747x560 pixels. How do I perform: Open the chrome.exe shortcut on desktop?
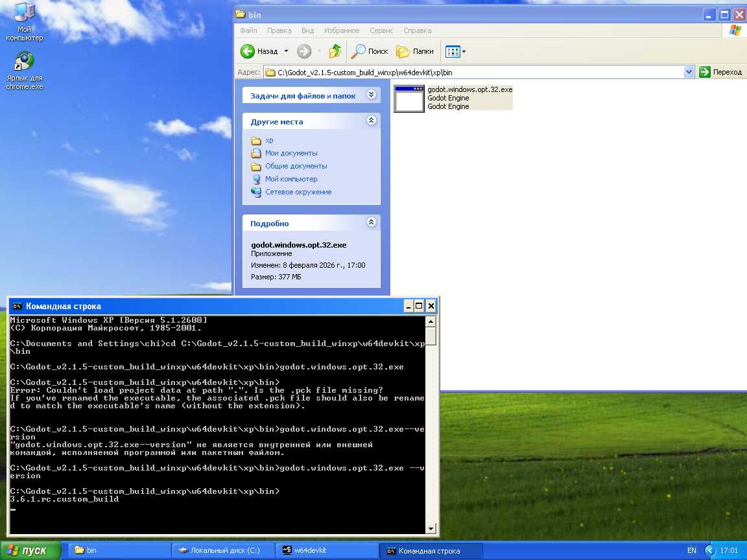(x=24, y=71)
